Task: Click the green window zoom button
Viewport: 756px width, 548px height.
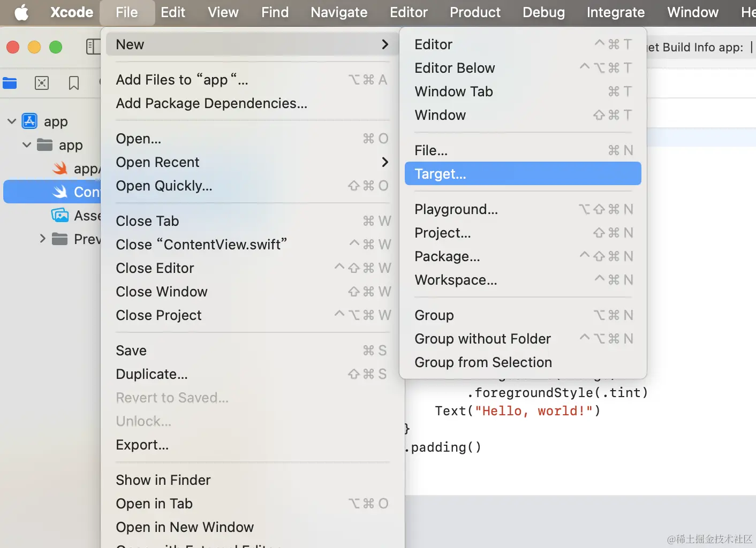Action: point(56,47)
